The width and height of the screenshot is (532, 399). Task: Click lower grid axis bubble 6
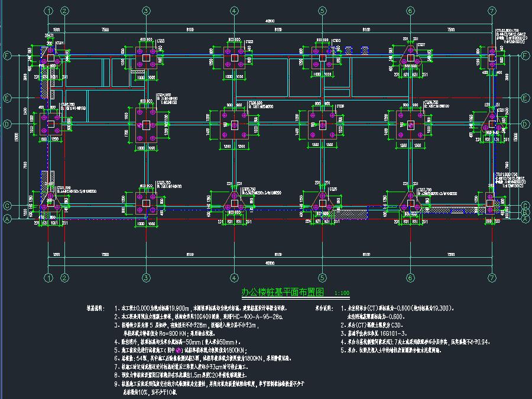(410, 278)
